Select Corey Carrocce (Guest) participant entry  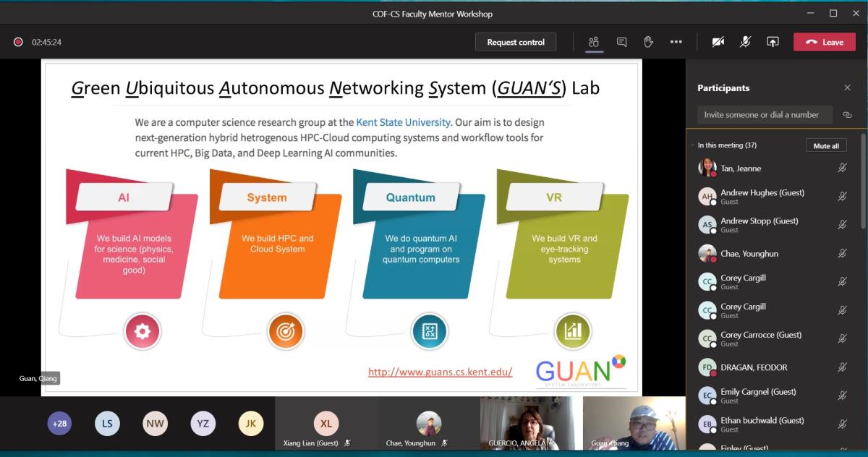(760, 338)
